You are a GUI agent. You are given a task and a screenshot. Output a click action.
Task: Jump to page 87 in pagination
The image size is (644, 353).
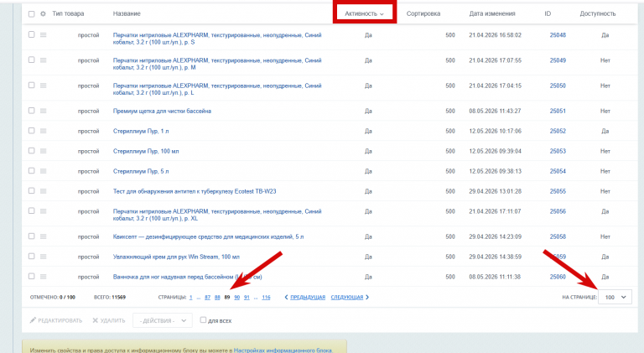tap(207, 297)
